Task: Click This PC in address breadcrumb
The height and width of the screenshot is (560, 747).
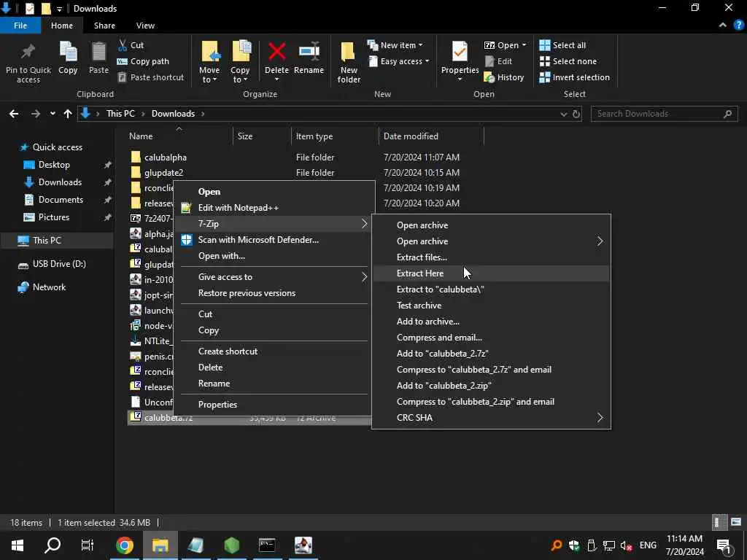Action: (x=120, y=114)
